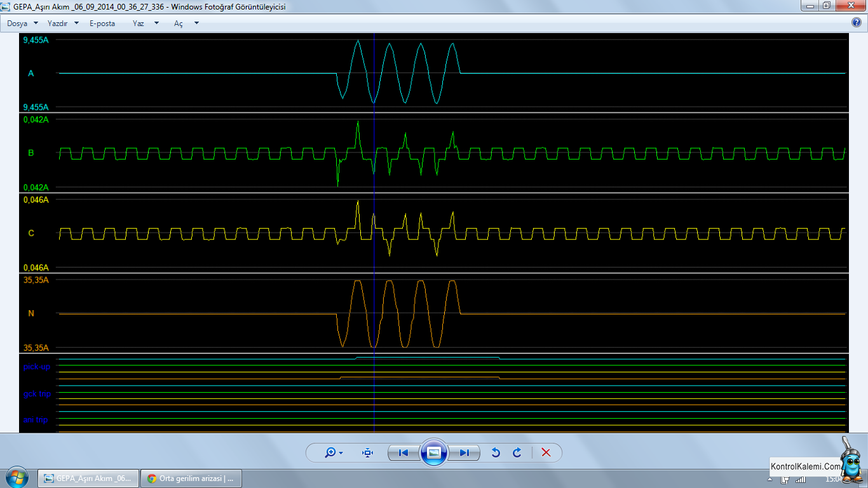Expand the Aç dropdown arrow
Image resolution: width=868 pixels, height=488 pixels.
pyautogui.click(x=196, y=23)
